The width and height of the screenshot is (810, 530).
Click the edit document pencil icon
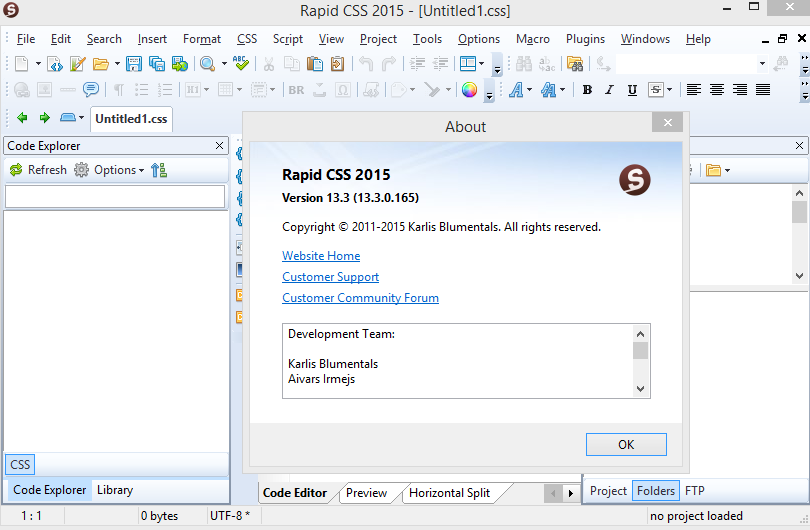tap(77, 64)
